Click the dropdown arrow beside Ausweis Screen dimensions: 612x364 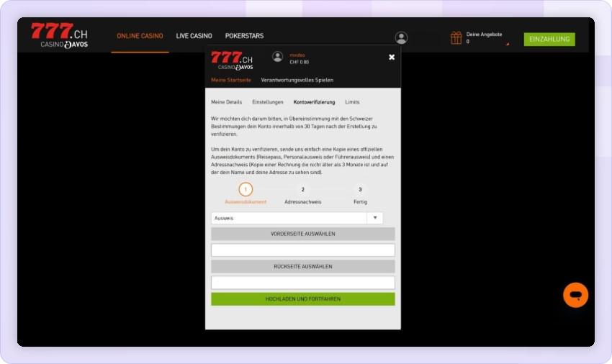(374, 218)
